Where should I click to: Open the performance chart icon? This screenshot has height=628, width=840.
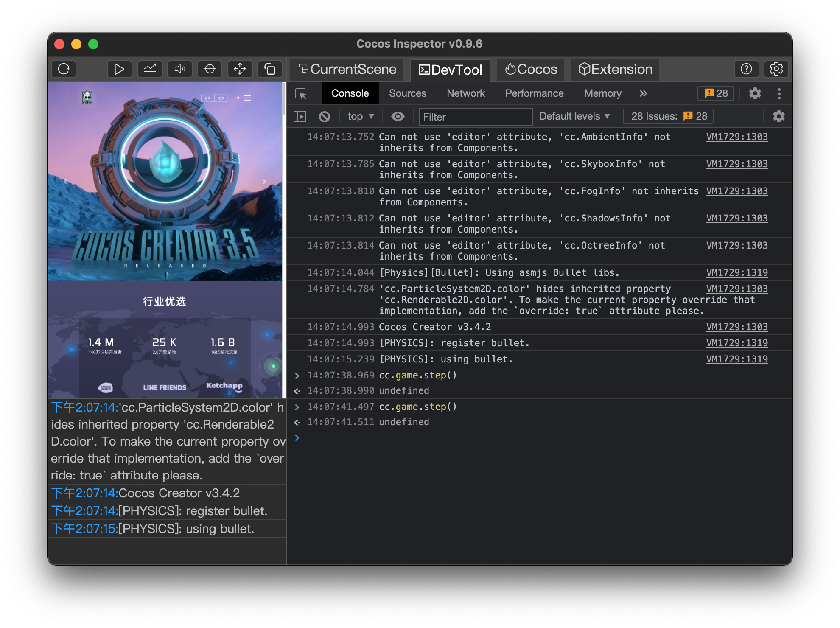(150, 69)
